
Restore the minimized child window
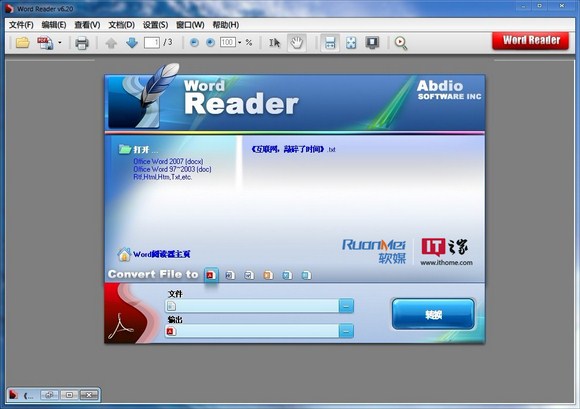(49, 395)
